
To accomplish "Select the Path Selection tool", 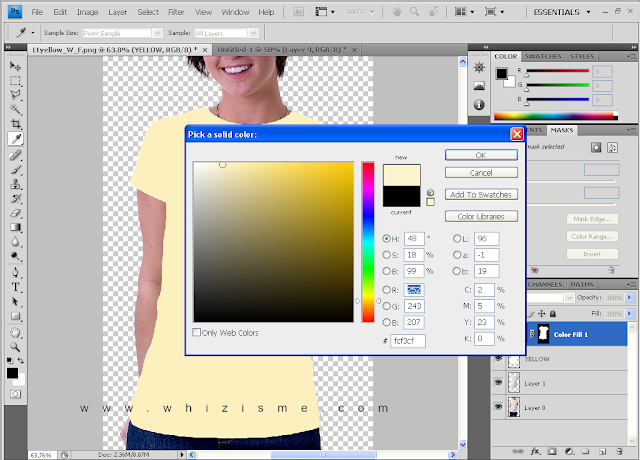I will point(15,302).
